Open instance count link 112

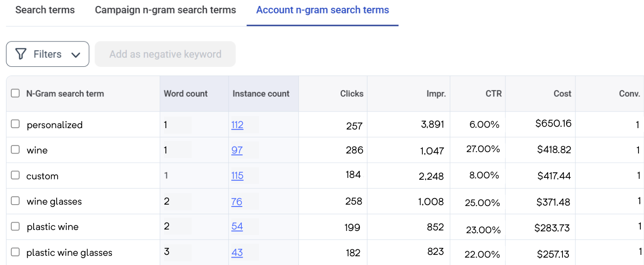click(237, 125)
